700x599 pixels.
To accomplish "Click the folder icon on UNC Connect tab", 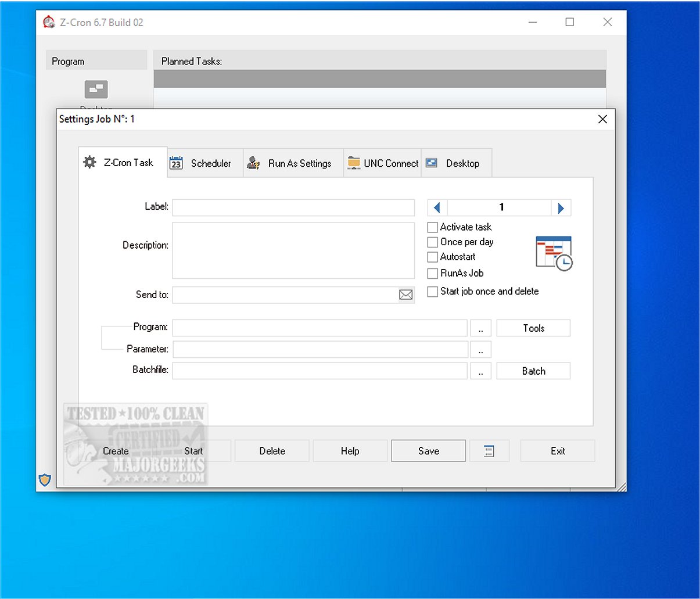I will tap(354, 163).
